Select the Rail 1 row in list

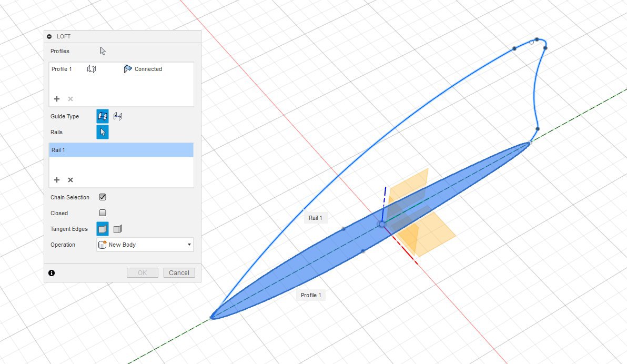pyautogui.click(x=121, y=150)
